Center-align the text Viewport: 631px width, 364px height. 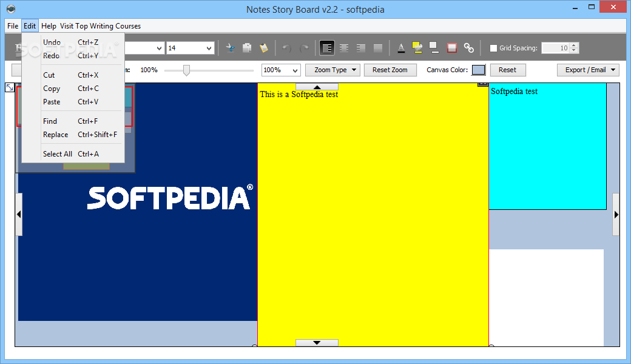pyautogui.click(x=344, y=48)
